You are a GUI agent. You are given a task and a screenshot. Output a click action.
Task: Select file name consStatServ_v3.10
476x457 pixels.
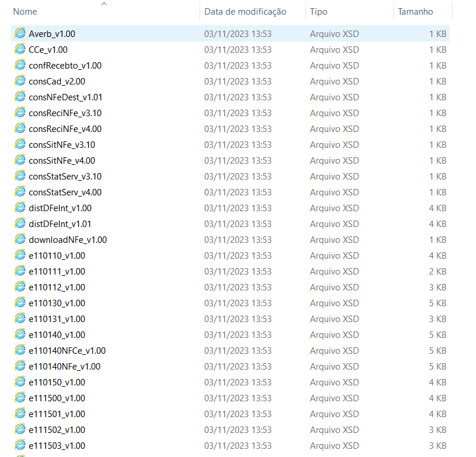65,177
